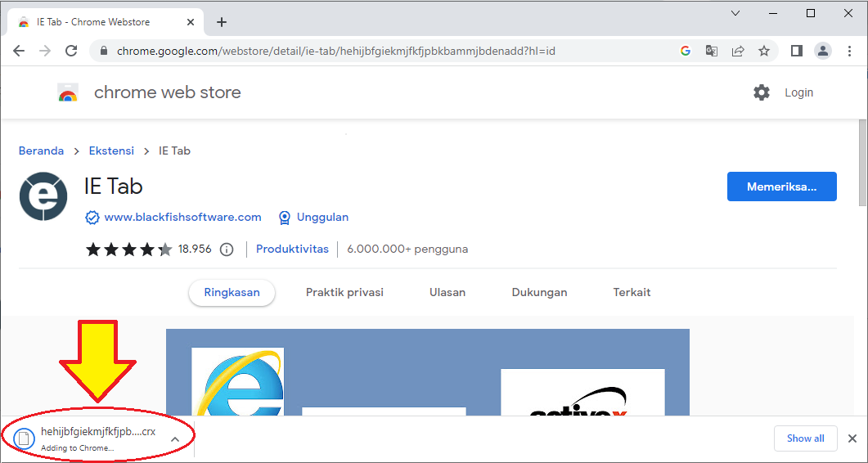
Task: Switch to the Ringkasan tab
Action: (x=232, y=292)
